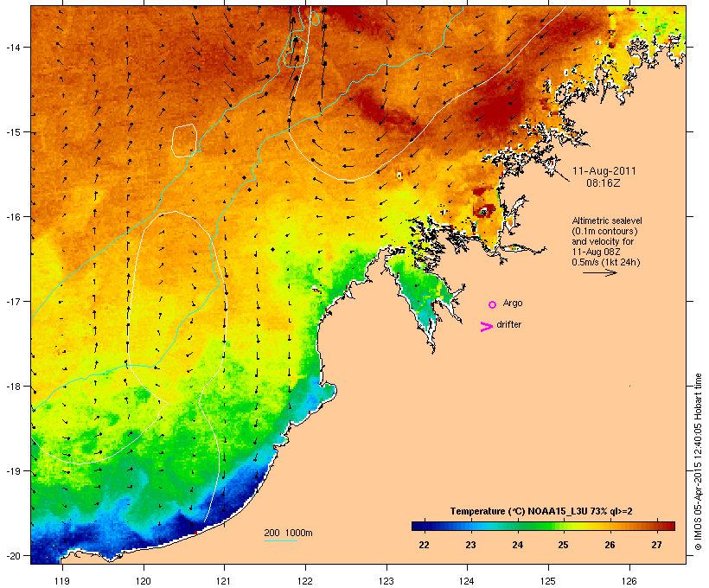Click the longitude axis label 126
This screenshot has width=709, height=588.
pyautogui.click(x=629, y=581)
